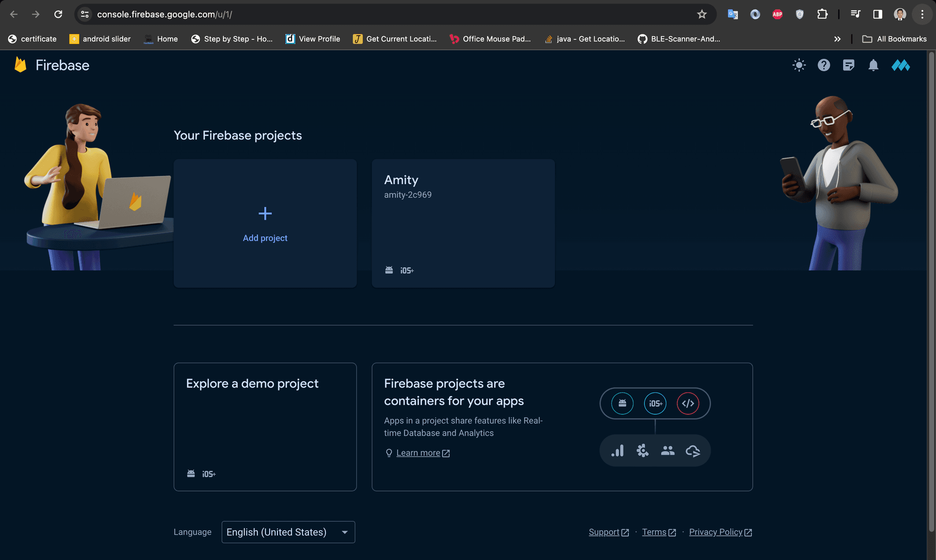936x560 pixels.
Task: Go back with browser back arrow
Action: [x=14, y=14]
